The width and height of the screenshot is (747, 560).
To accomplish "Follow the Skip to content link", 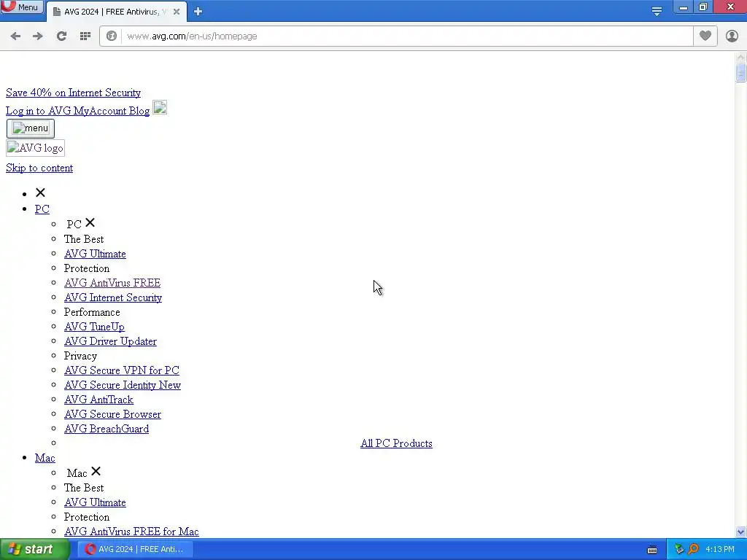I will pos(39,168).
